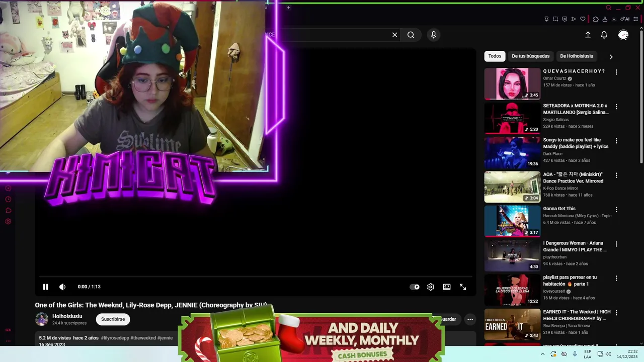Click the video progress bar
Viewport: 644px width, 362px height.
click(256, 277)
